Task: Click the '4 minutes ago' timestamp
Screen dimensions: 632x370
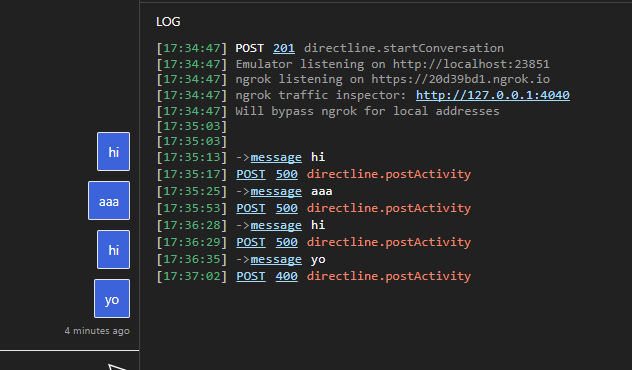Action: [97, 331]
